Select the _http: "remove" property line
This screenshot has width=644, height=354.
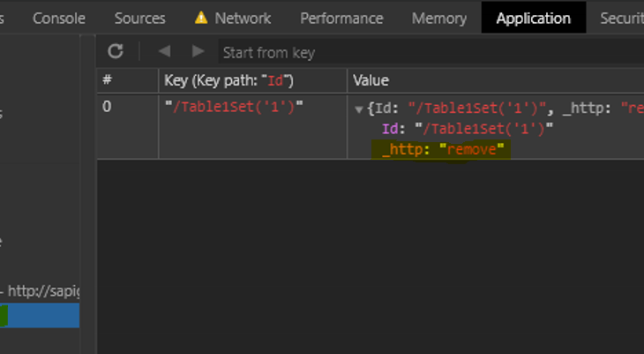point(443,149)
